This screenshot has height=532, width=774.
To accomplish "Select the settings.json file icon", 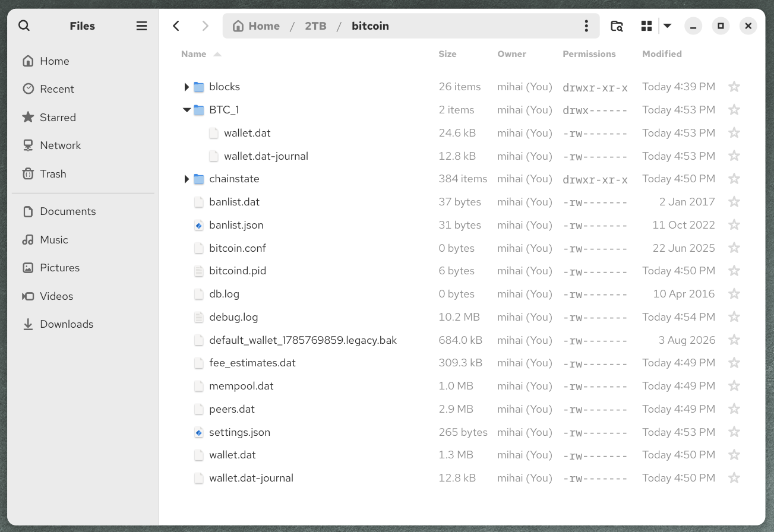I will [x=199, y=432].
